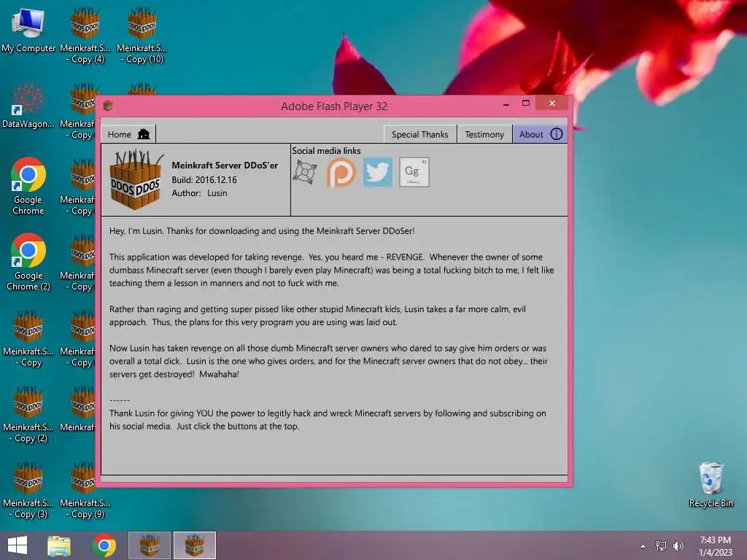Click the volume speaker tray icon

[x=678, y=546]
